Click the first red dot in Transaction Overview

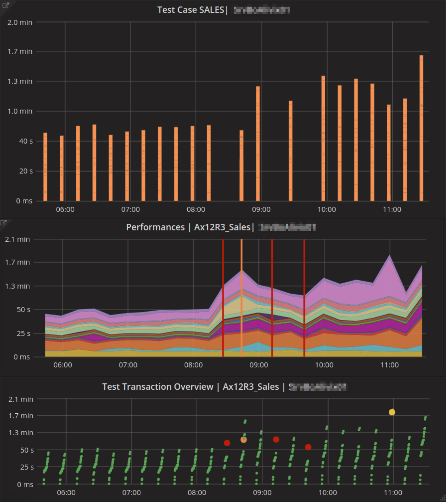click(227, 443)
